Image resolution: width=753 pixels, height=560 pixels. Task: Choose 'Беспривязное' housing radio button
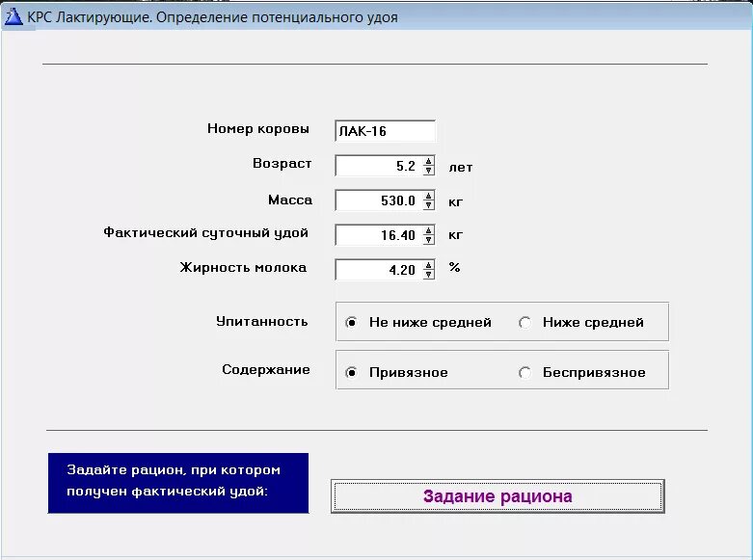524,372
